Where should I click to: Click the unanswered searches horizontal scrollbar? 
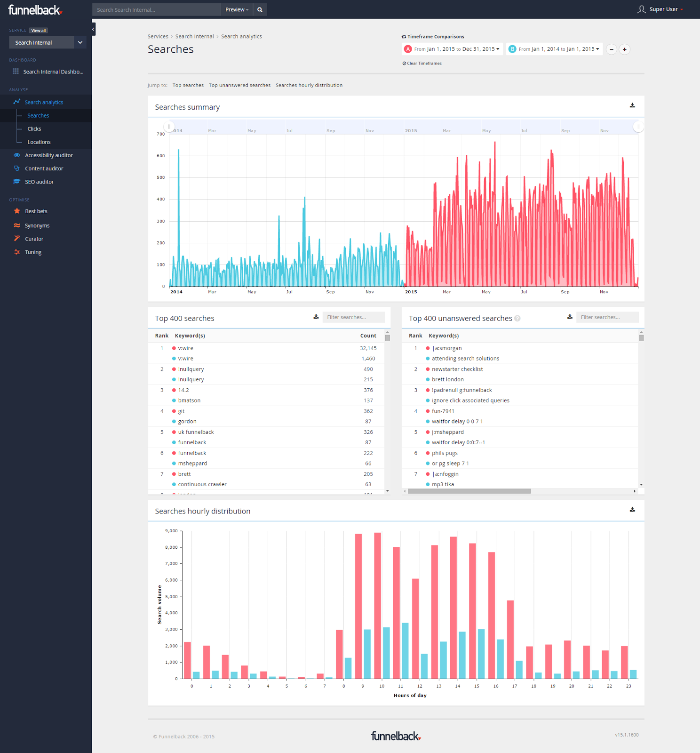click(x=469, y=491)
